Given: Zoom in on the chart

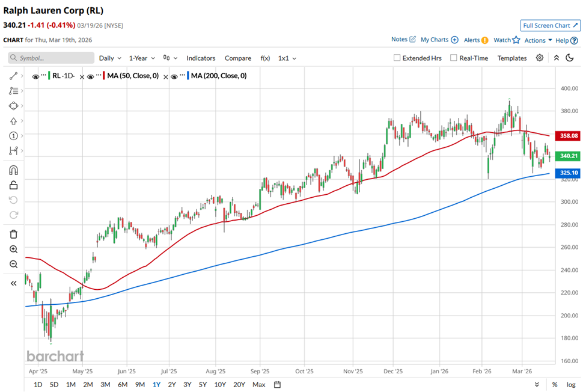Looking at the screenshot, I should coord(13,249).
